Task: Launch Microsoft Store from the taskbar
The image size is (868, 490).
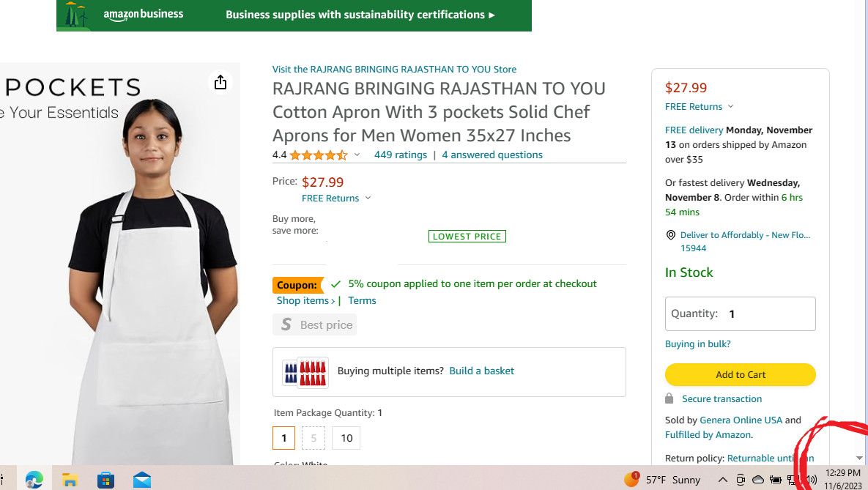Action: [x=106, y=480]
